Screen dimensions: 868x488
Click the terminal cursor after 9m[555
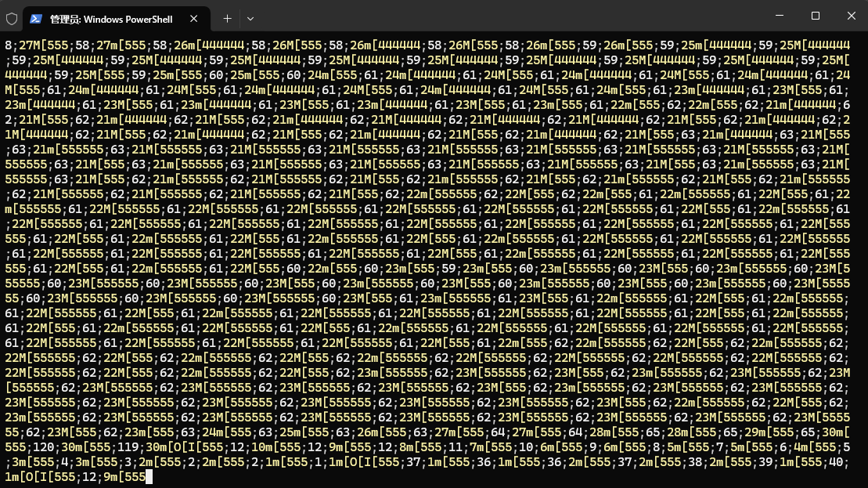149,477
